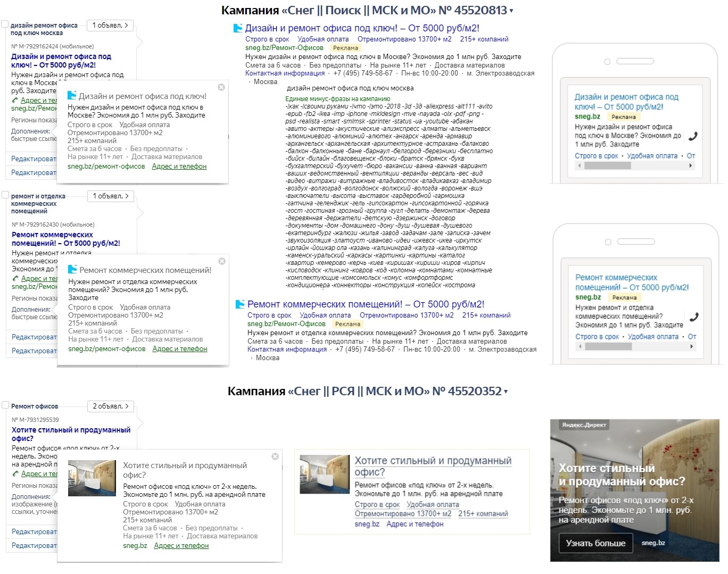Image resolution: width=728 pixels, height=574 pixels.
Task: Tap 'Удобная оплата' in the 'Ремонт коммерческих помещений' mobile preview
Action: point(653,337)
